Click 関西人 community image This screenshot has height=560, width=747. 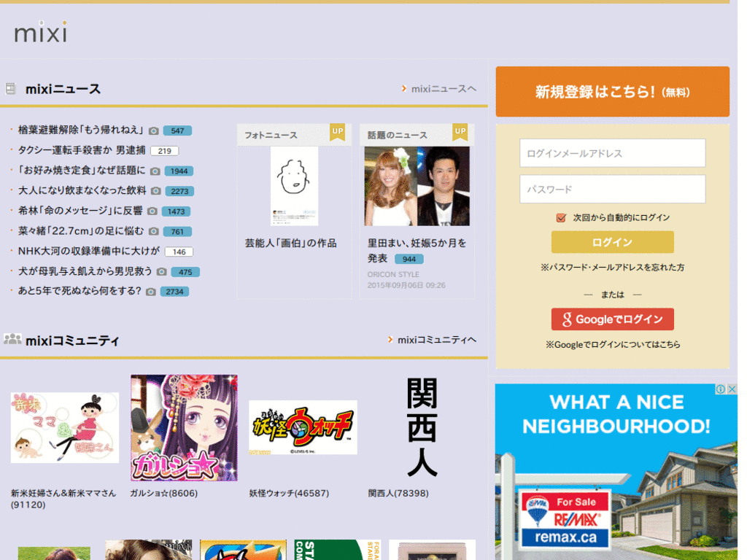tap(422, 427)
